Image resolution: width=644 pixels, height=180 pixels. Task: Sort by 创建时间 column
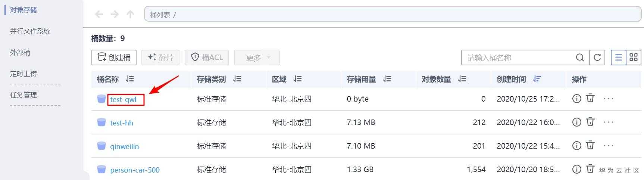pyautogui.click(x=537, y=79)
